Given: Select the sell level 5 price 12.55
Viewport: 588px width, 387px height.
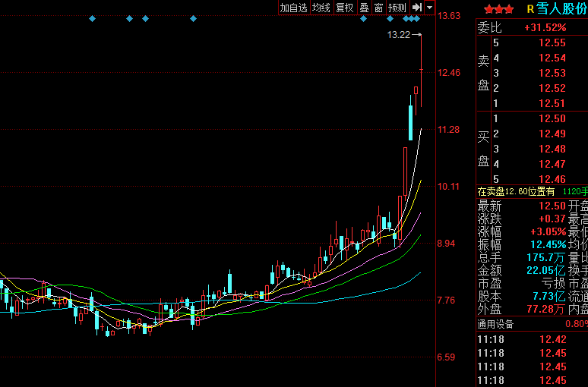Looking at the screenshot, I should click(x=552, y=43).
